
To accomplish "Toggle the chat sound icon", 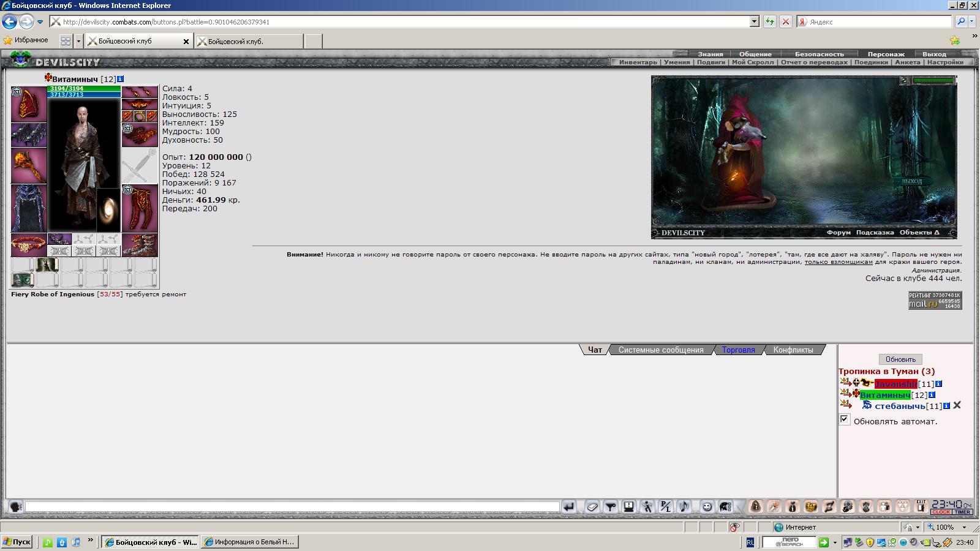I will [x=684, y=507].
